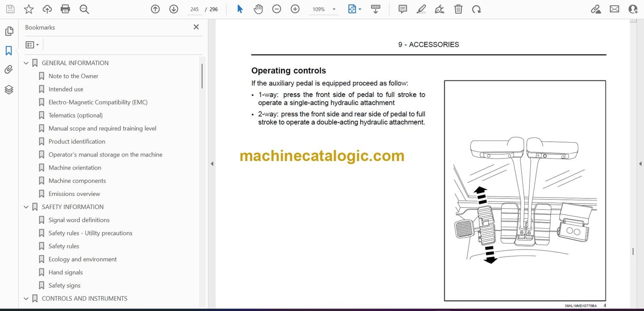Open the Machine components bookmark
This screenshot has height=311, width=644.
[77, 181]
